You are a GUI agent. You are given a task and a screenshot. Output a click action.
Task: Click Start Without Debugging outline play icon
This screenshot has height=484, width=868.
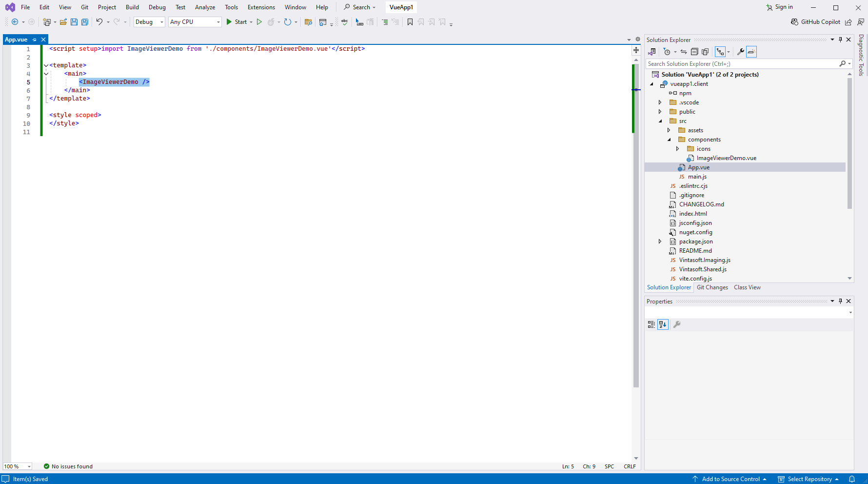click(259, 22)
